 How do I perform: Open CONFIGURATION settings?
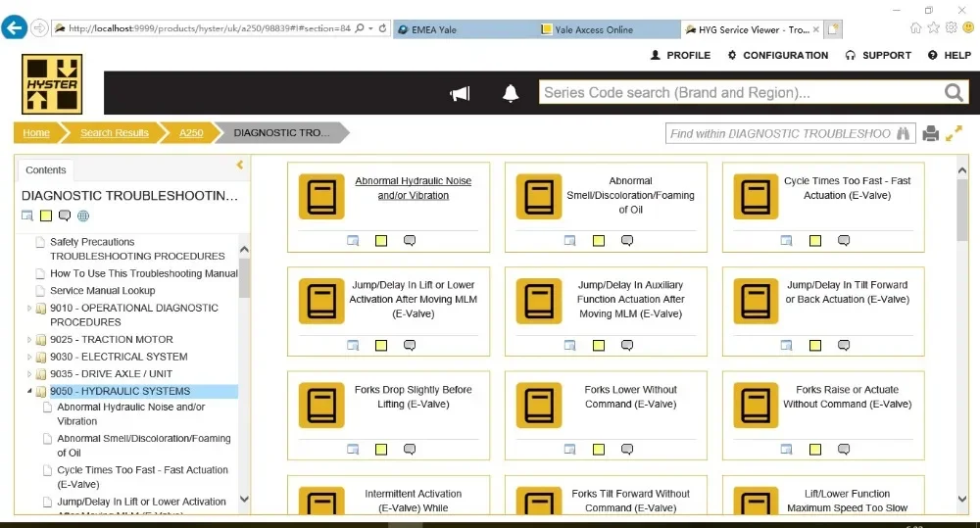point(778,55)
